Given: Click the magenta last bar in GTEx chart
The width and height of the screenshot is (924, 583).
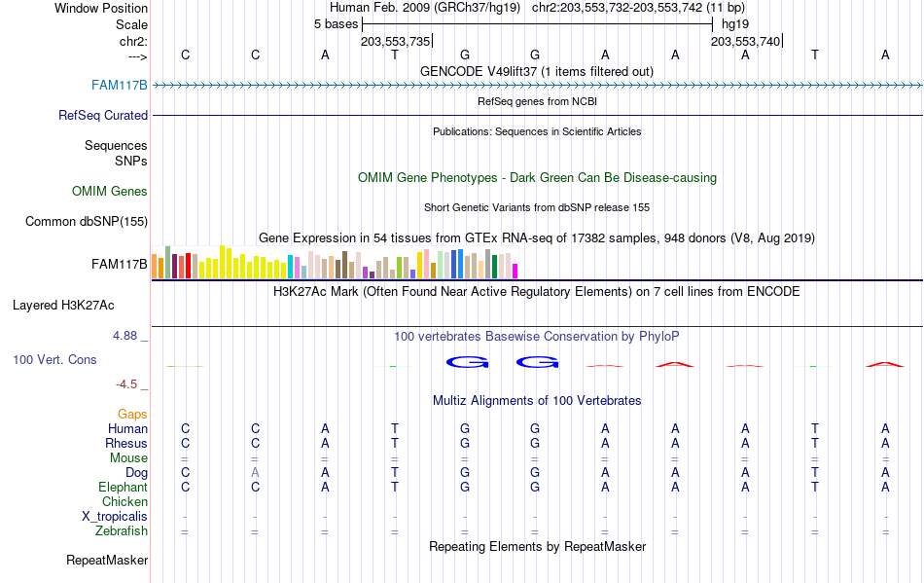Looking at the screenshot, I should [515, 272].
